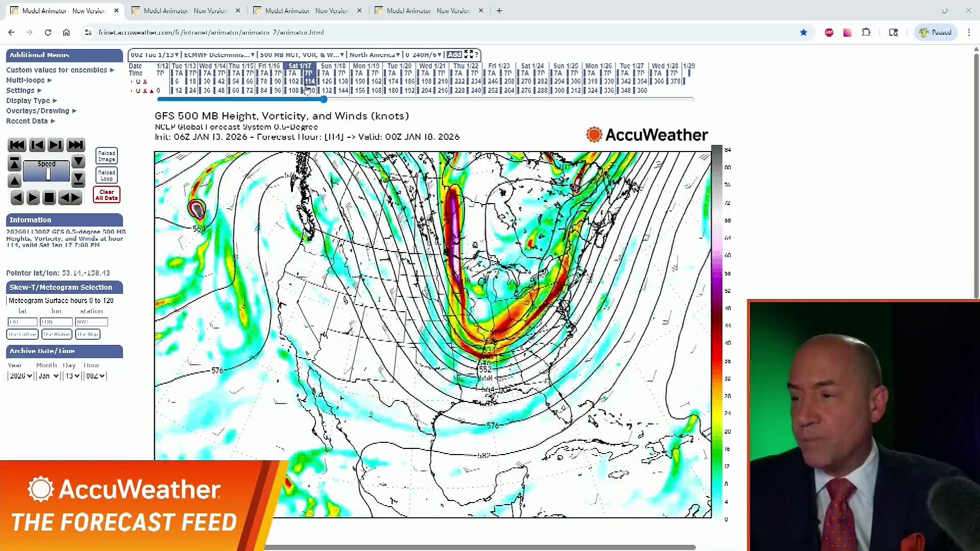Open the North America region dropdown
This screenshot has height=551, width=980.
pos(374,55)
